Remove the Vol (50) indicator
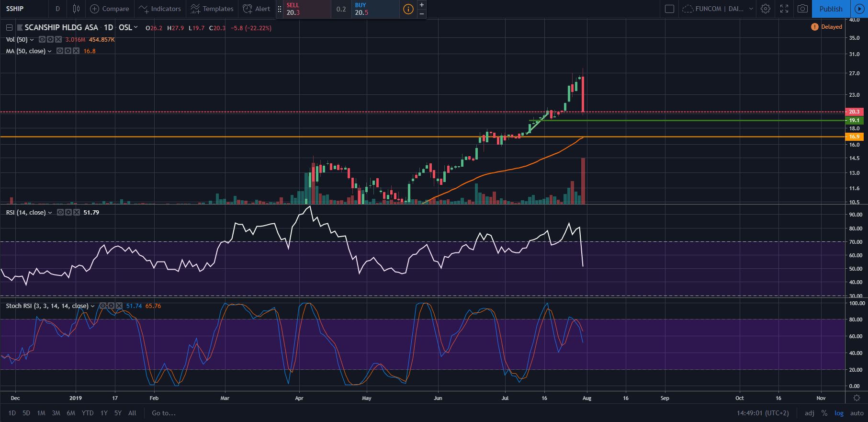The image size is (868, 422). (x=58, y=39)
